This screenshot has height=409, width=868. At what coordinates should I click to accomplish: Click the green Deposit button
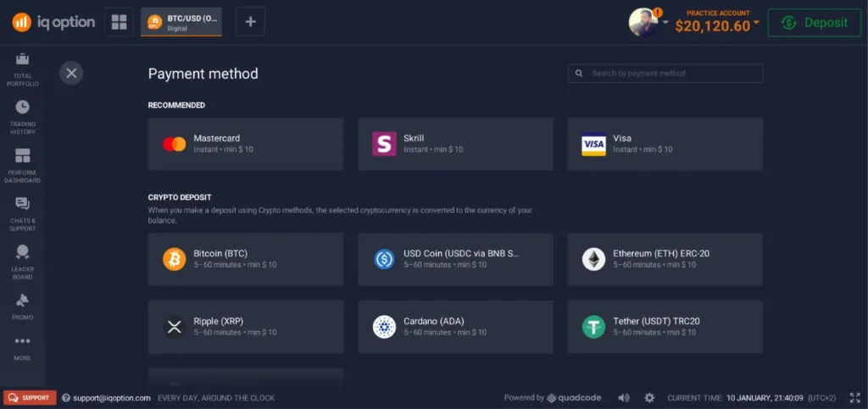click(815, 23)
